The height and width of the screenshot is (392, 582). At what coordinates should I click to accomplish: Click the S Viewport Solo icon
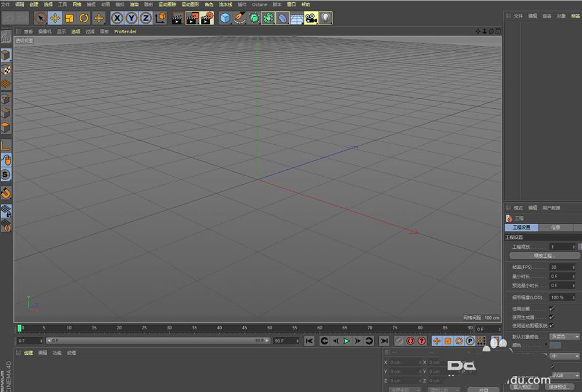click(x=6, y=174)
